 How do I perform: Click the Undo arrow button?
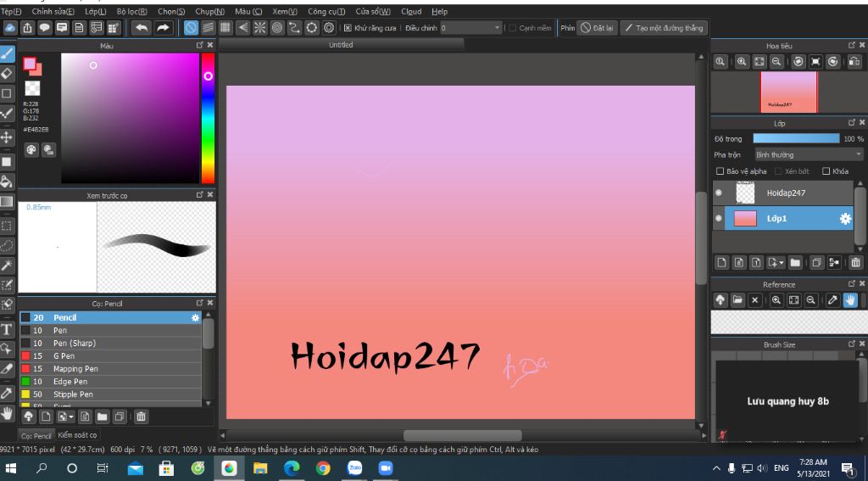[x=142, y=28]
